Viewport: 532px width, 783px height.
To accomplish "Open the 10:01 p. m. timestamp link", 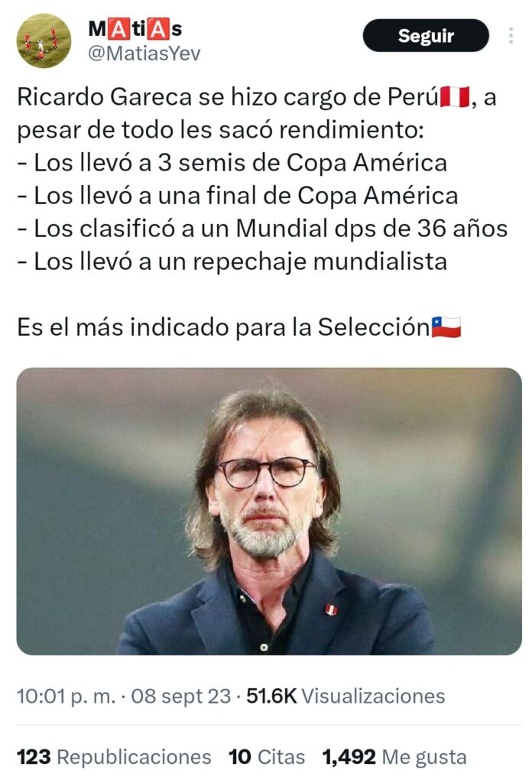I will click(x=66, y=696).
